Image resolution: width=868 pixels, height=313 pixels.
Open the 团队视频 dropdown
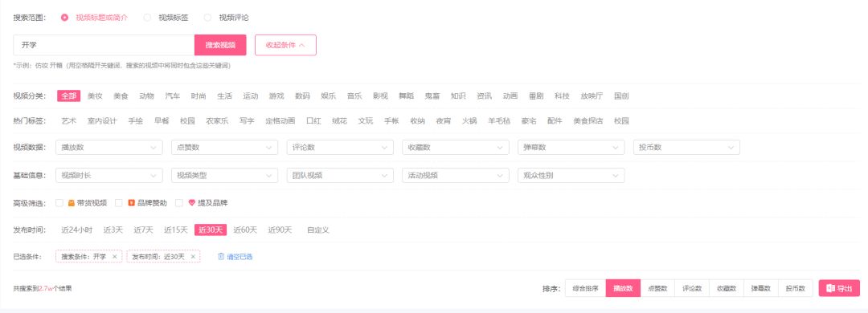tap(340, 175)
